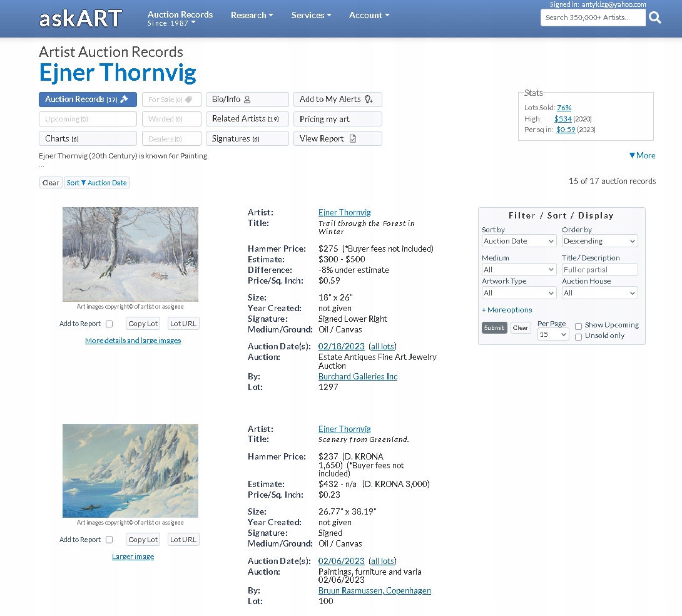Viewport: 682px width, 616px height.
Task: Open the Bruun Rasmussen, Copenhagen link
Action: pos(375,590)
